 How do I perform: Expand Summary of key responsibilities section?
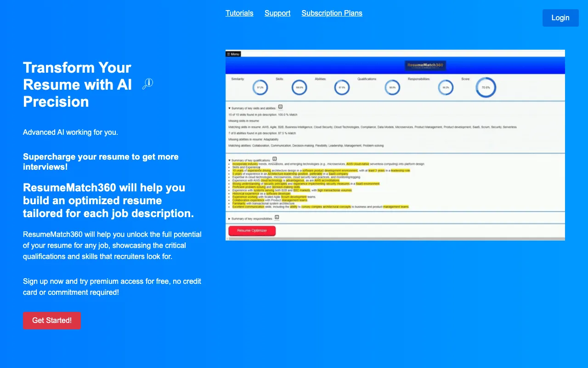pos(250,218)
